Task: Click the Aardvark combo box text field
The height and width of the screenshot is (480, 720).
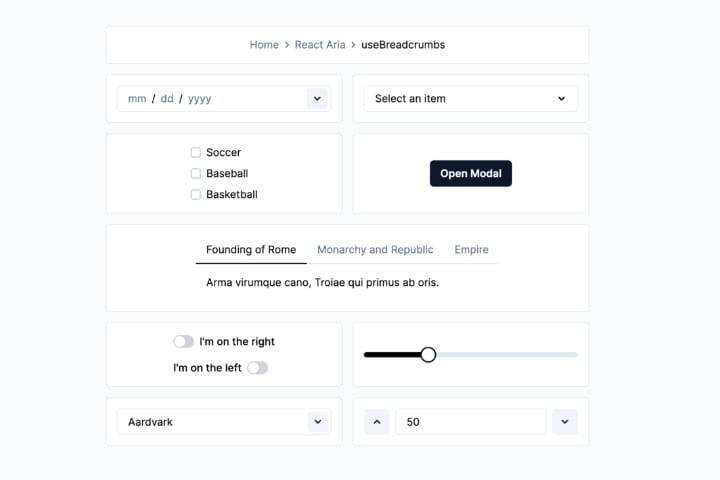Action: (210, 422)
